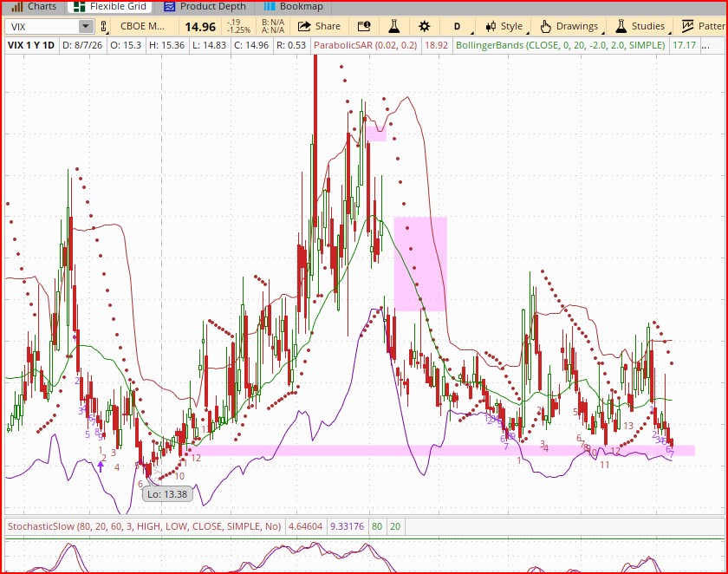Screen dimensions: 728x574
Task: Open the Style menu
Action: (504, 27)
